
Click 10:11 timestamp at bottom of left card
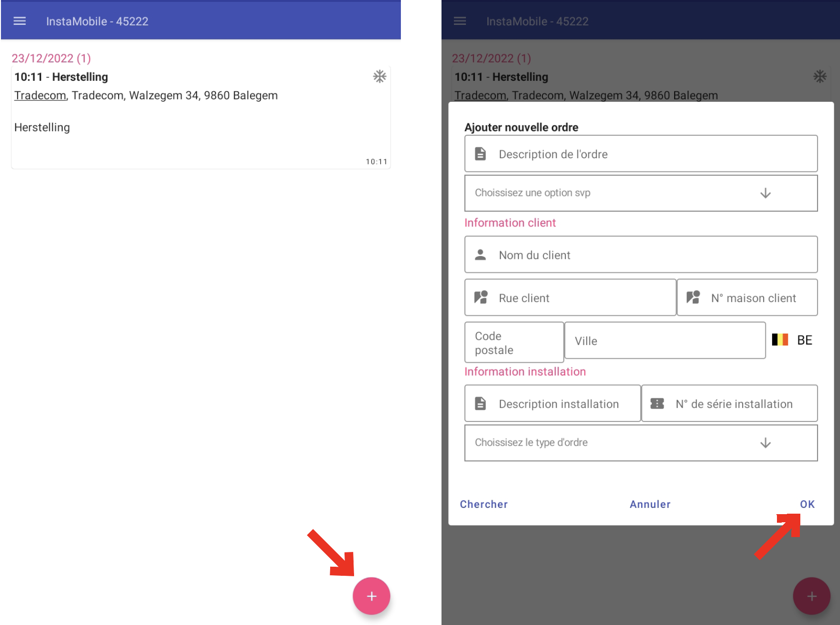pyautogui.click(x=377, y=162)
